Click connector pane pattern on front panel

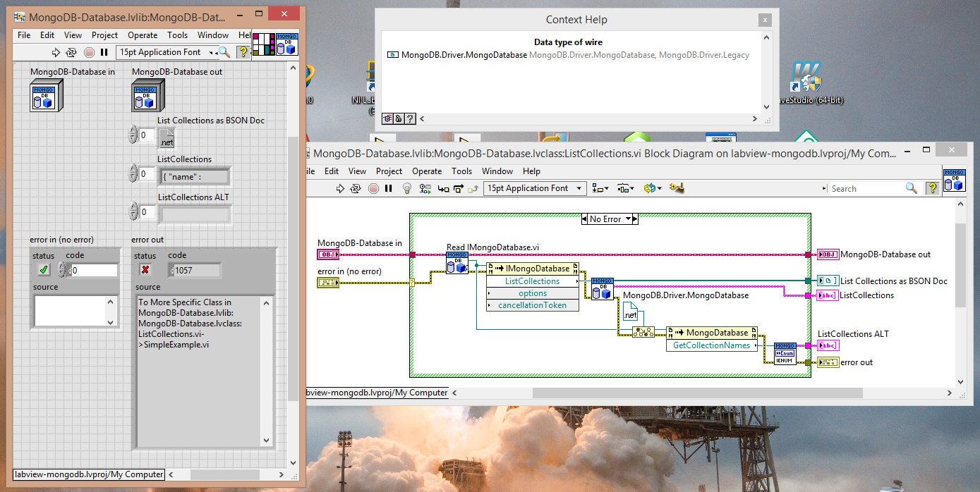(x=262, y=44)
